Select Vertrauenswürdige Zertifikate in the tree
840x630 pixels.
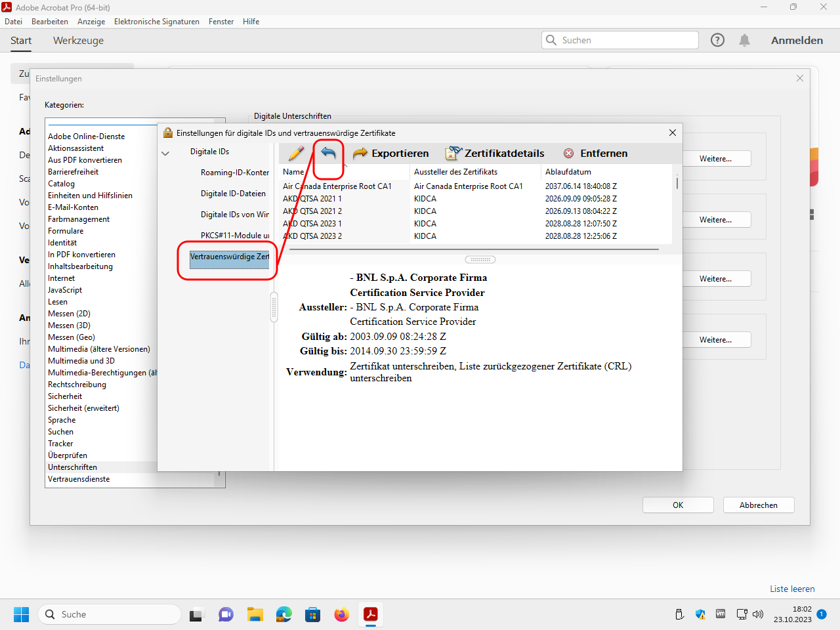(x=229, y=257)
